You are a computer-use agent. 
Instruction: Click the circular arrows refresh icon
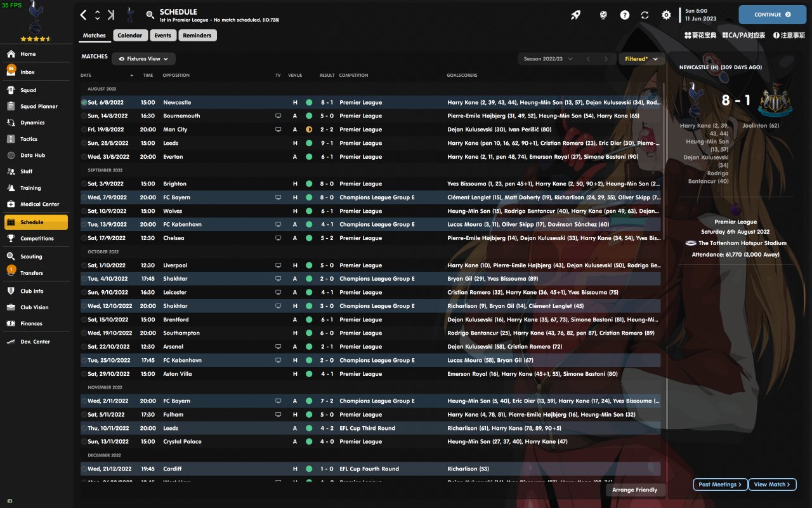point(645,15)
